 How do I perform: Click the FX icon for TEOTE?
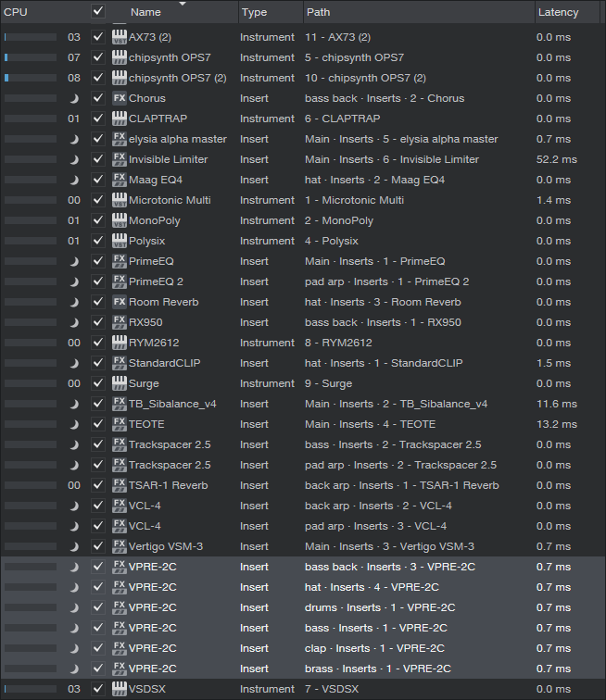tap(119, 424)
